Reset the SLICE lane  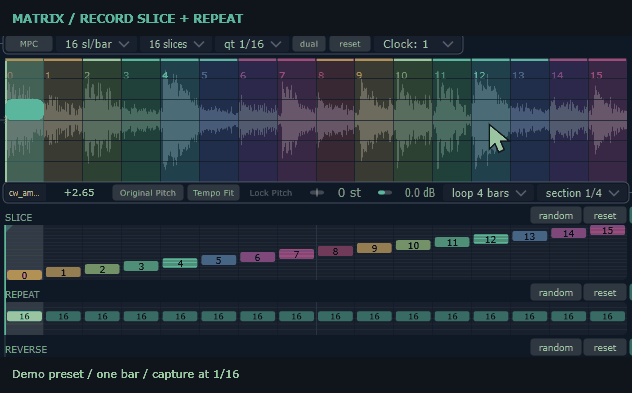pos(605,216)
